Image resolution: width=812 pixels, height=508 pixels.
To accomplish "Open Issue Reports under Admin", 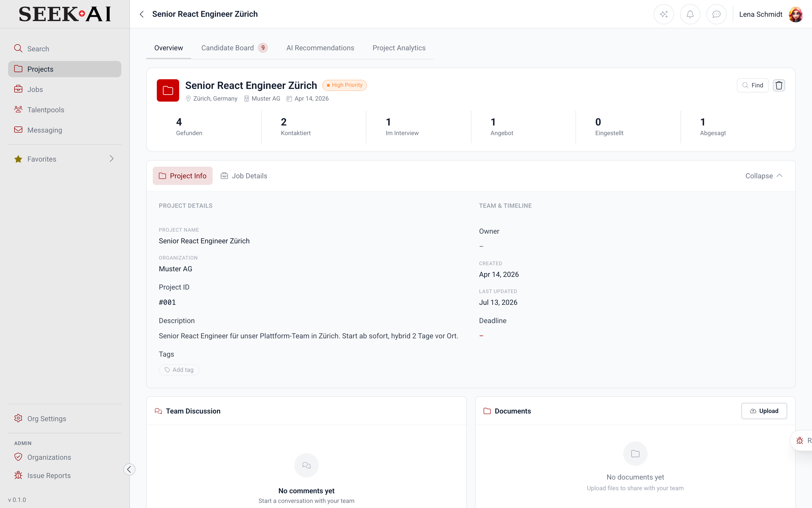I will (64, 475).
